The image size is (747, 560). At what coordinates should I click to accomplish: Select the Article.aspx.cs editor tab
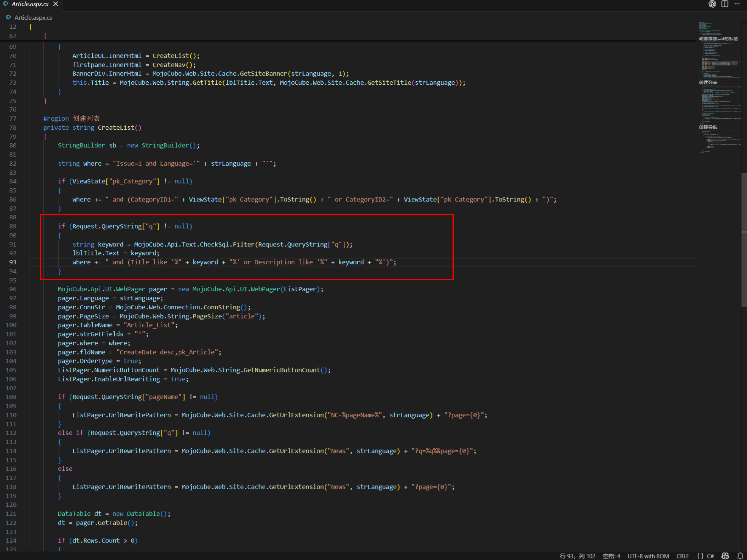[30, 4]
